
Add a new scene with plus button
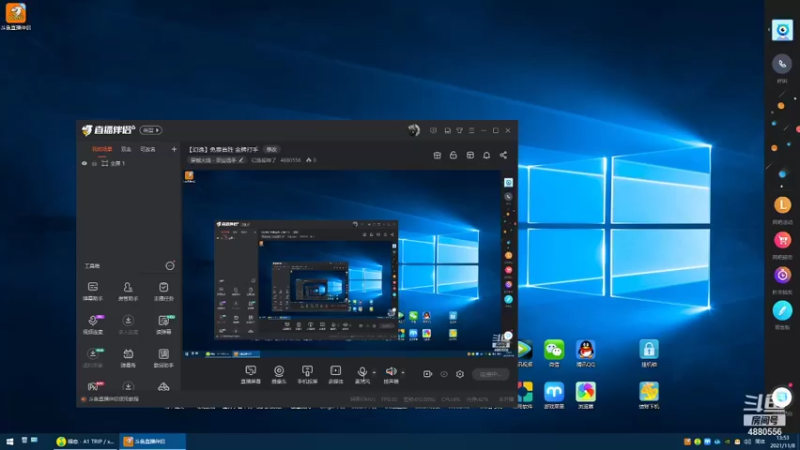point(174,149)
